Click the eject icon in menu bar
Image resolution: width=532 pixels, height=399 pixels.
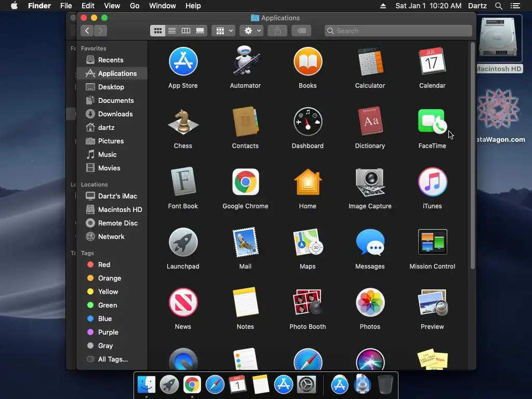[x=383, y=6]
